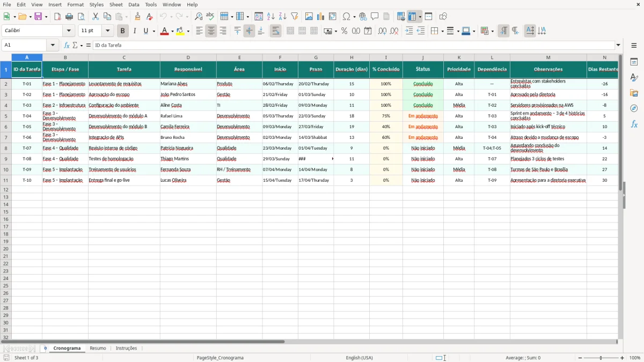644x362 pixels.
Task: Open the Save dropdown arrow
Action: 46,17
